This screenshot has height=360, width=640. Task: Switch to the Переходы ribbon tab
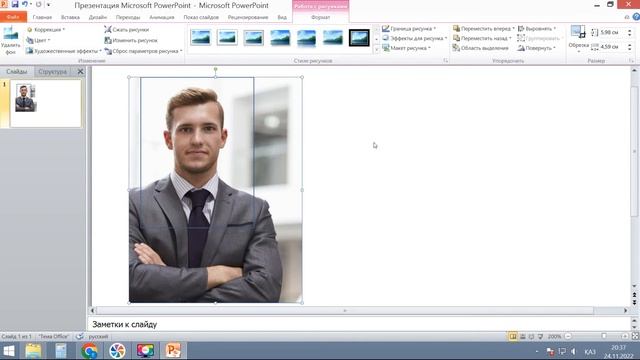[x=128, y=17]
